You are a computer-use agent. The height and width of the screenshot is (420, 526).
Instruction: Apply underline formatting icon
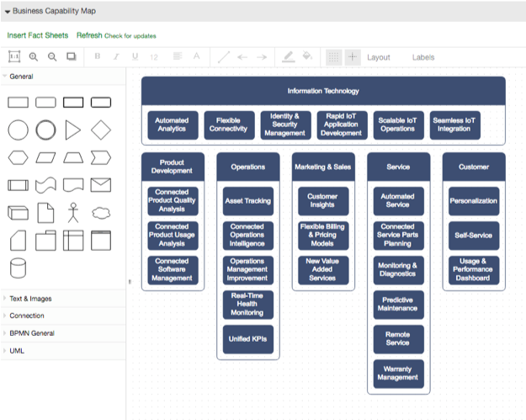coord(135,56)
